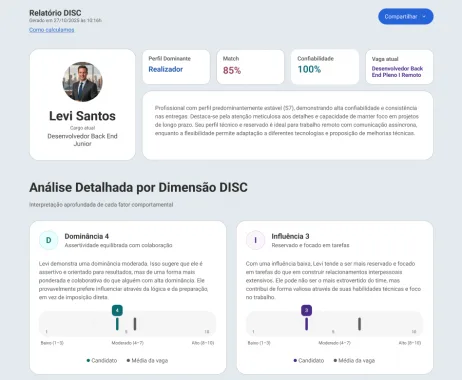Click 'Candidato' legend in Dominância card
Viewport: 462px width, 380px height.
tap(102, 360)
